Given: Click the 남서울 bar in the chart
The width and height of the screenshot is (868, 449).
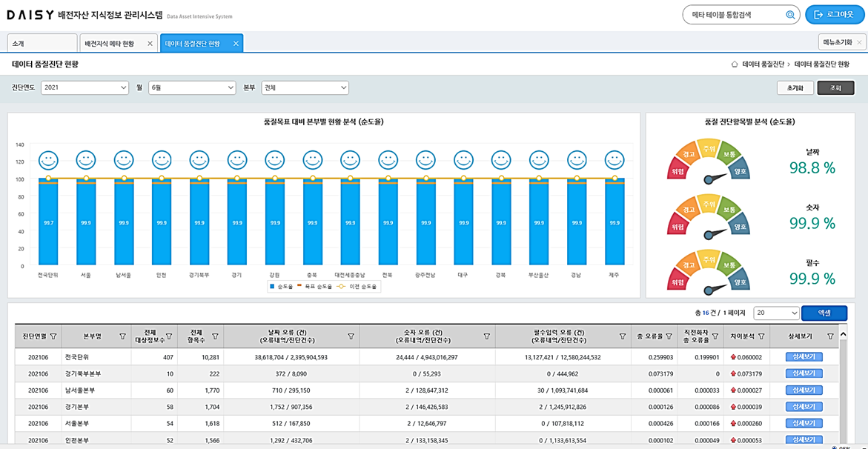Looking at the screenshot, I should click(124, 222).
